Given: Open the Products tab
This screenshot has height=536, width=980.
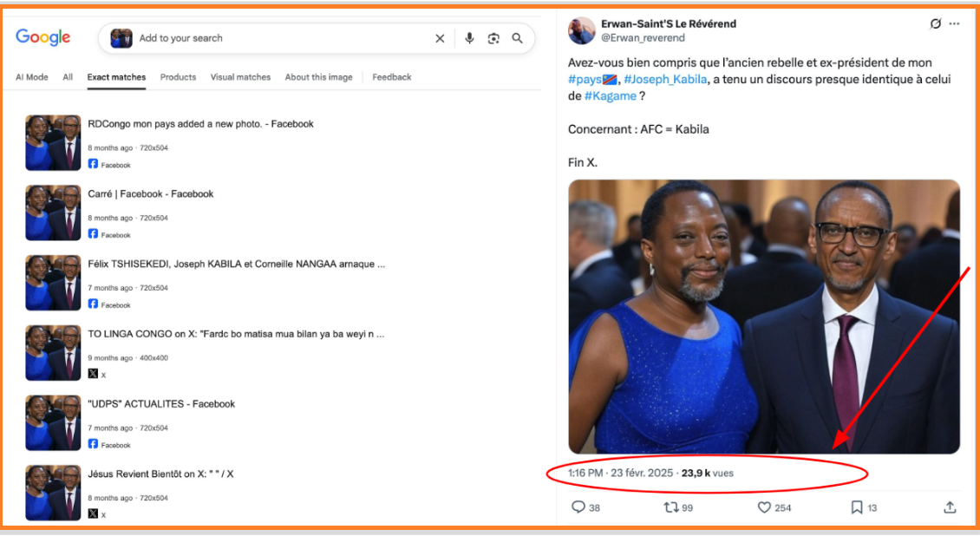Looking at the screenshot, I should point(178,77).
